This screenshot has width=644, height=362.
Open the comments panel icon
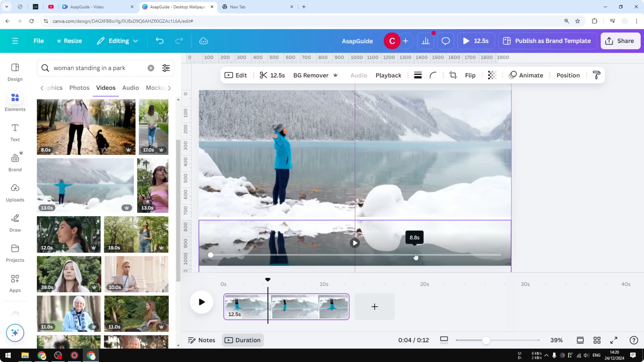[446, 41]
